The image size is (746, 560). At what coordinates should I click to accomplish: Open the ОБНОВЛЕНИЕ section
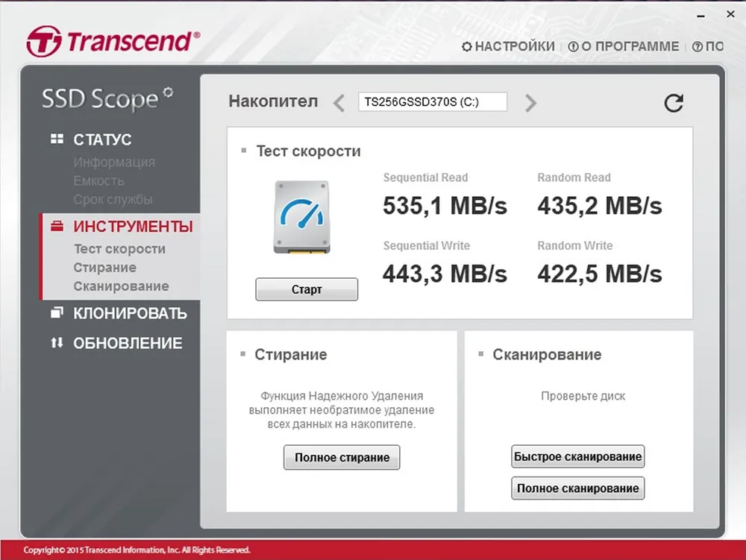(128, 343)
